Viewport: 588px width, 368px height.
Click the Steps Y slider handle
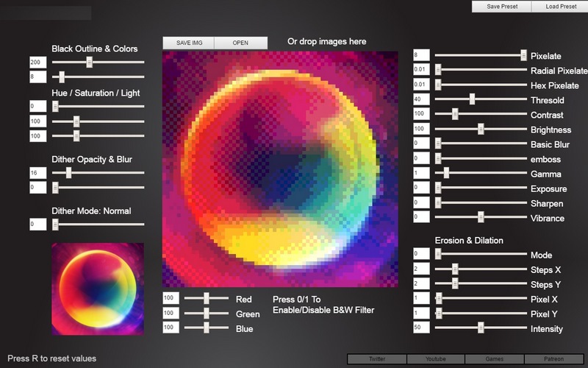pos(455,283)
